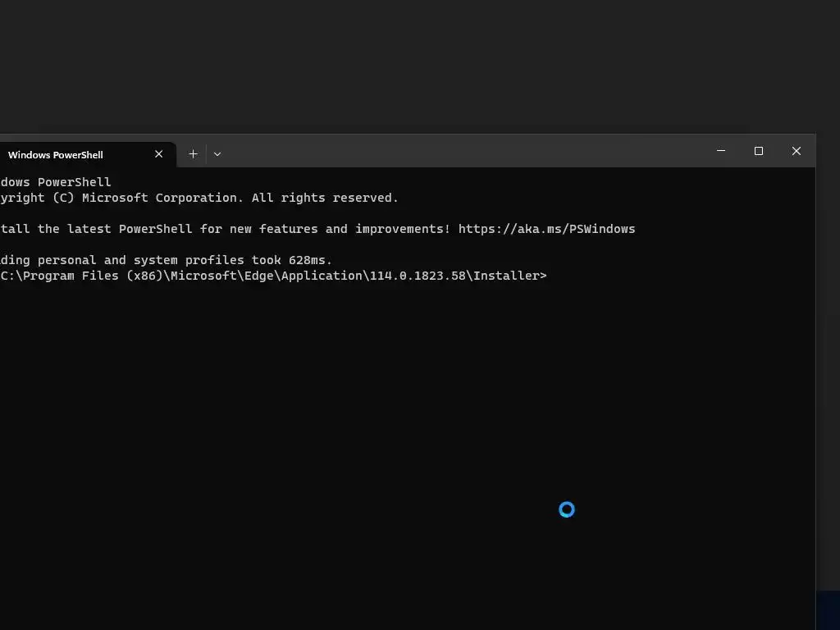This screenshot has height=630, width=840.
Task: Click the desktop above the terminal window
Action: click(x=410, y=66)
